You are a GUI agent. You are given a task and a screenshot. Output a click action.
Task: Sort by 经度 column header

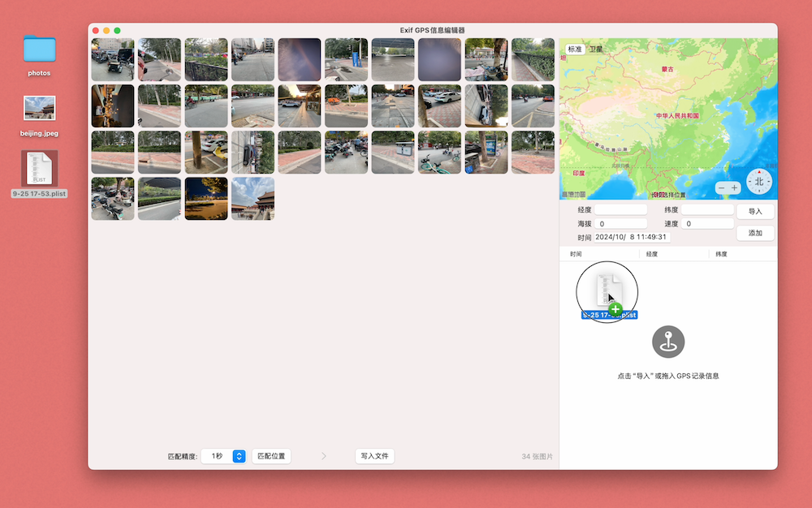click(x=651, y=254)
